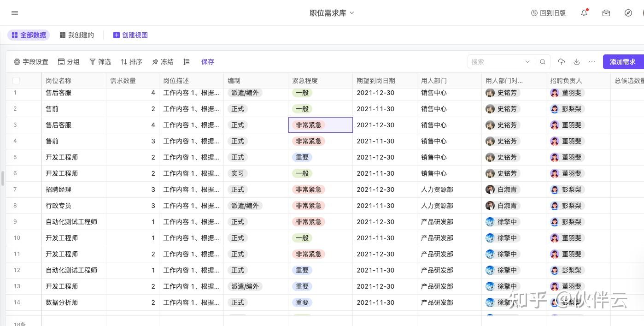Open the hamburger menu icon
Screen dimensions: 644x326
(x=15, y=13)
